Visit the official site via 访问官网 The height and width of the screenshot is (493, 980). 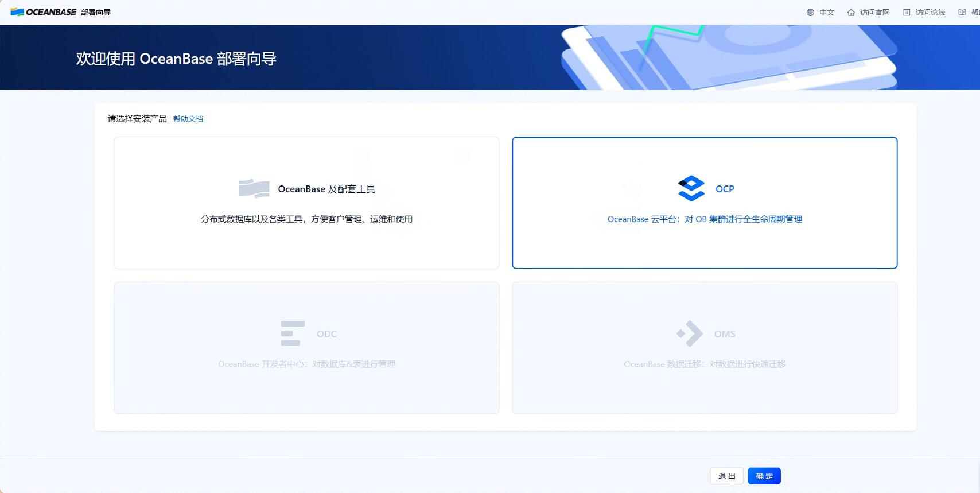874,12
